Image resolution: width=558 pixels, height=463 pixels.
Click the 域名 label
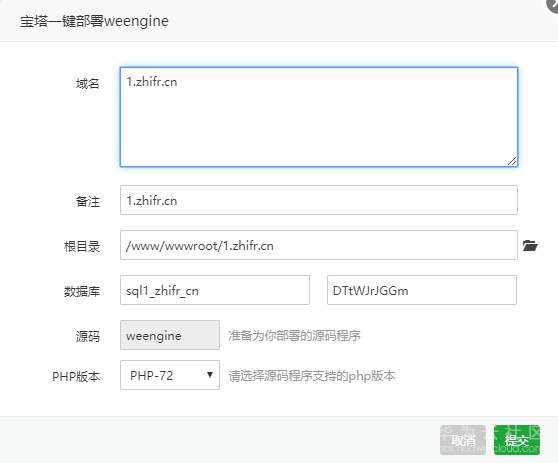pos(88,84)
